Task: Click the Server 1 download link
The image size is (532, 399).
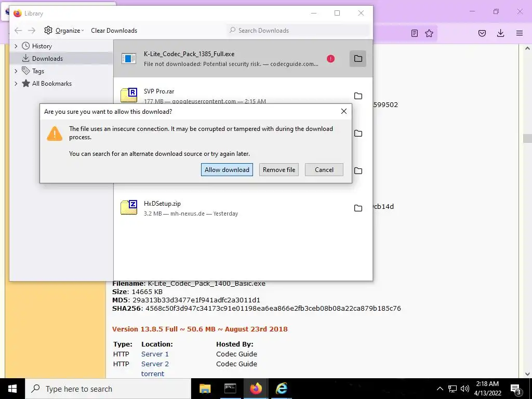Action: pyautogui.click(x=155, y=354)
